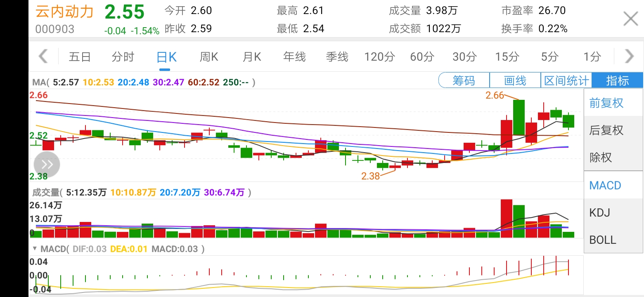The width and height of the screenshot is (644, 297).
Task: Close the stock chart view
Action: point(630,19)
